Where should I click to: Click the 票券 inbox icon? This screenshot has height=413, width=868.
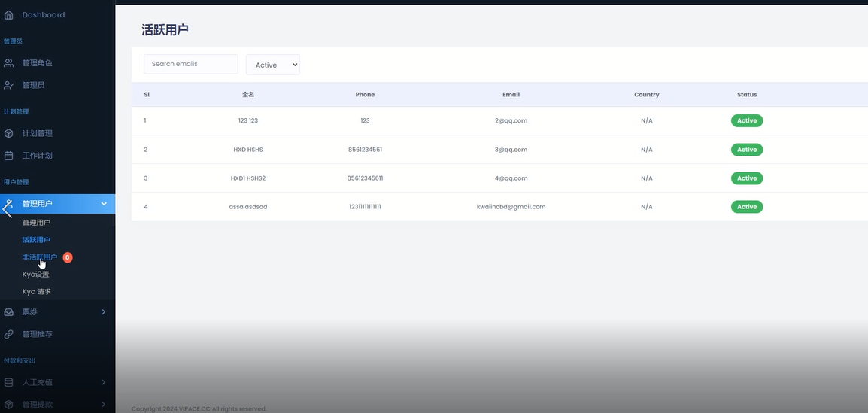[x=8, y=312]
